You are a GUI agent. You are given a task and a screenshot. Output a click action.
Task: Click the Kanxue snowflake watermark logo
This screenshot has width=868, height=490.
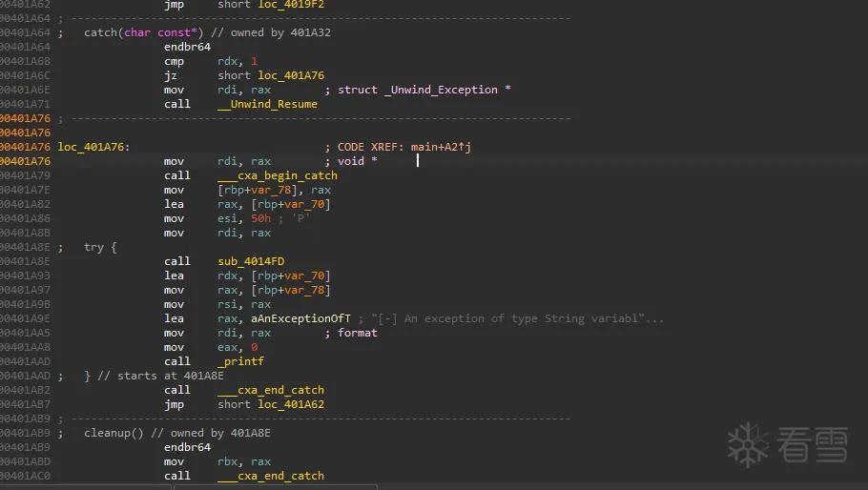[x=748, y=444]
